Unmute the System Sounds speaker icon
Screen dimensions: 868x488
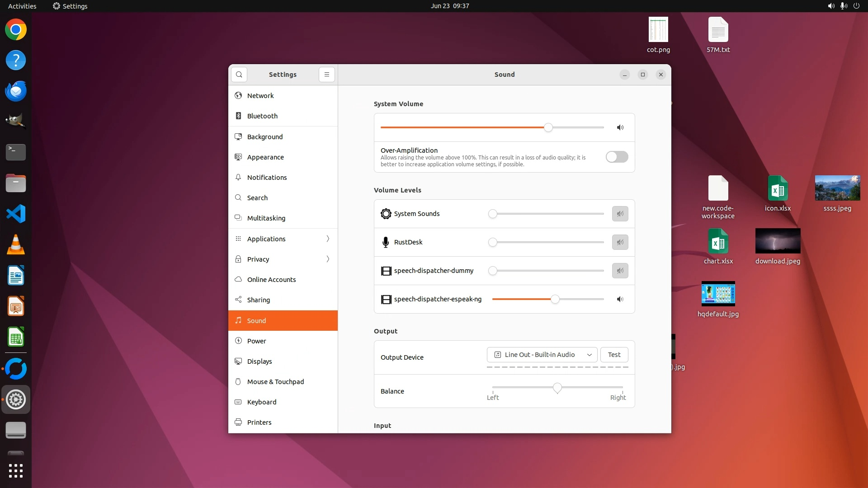coord(620,214)
